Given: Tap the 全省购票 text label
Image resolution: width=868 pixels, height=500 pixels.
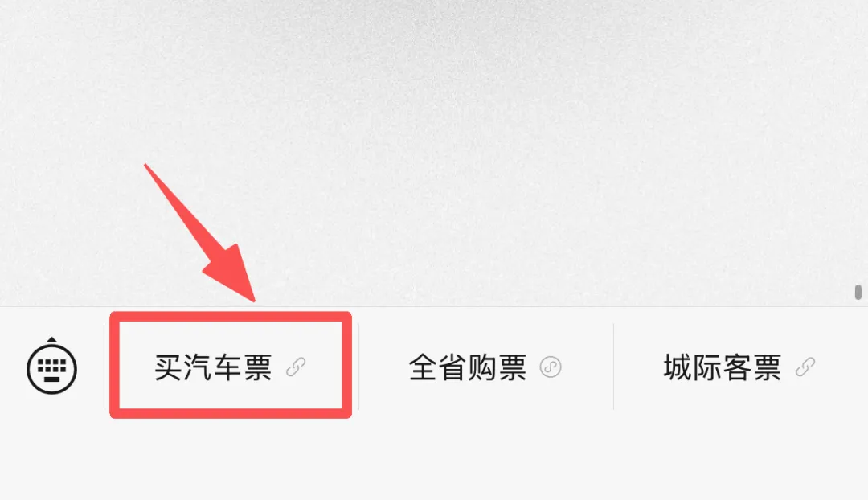Looking at the screenshot, I should coord(468,367).
